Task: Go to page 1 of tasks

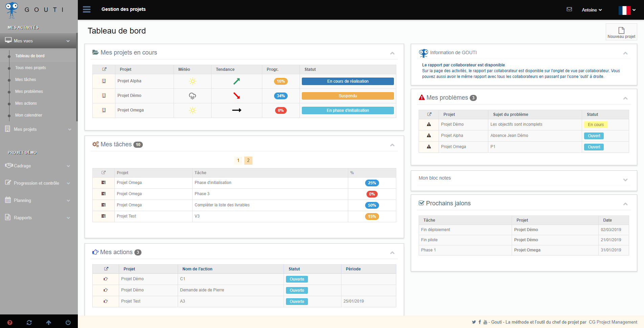Action: tap(238, 161)
